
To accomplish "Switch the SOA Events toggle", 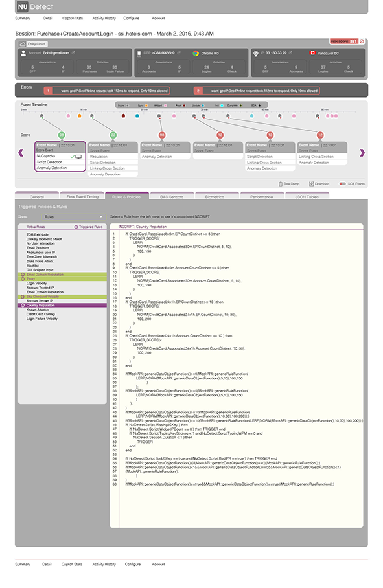I will click(x=342, y=184).
